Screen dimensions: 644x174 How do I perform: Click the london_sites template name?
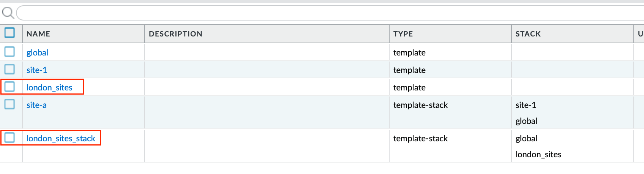tap(49, 88)
